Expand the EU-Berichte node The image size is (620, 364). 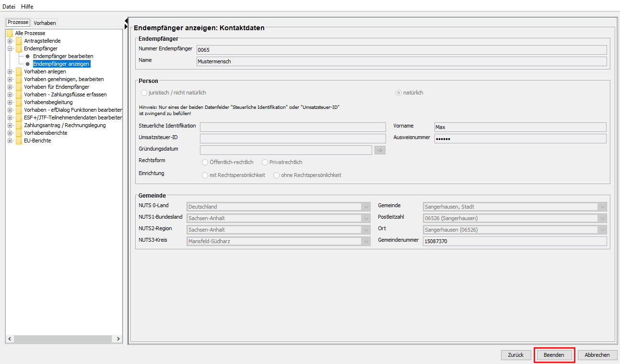tap(10, 141)
